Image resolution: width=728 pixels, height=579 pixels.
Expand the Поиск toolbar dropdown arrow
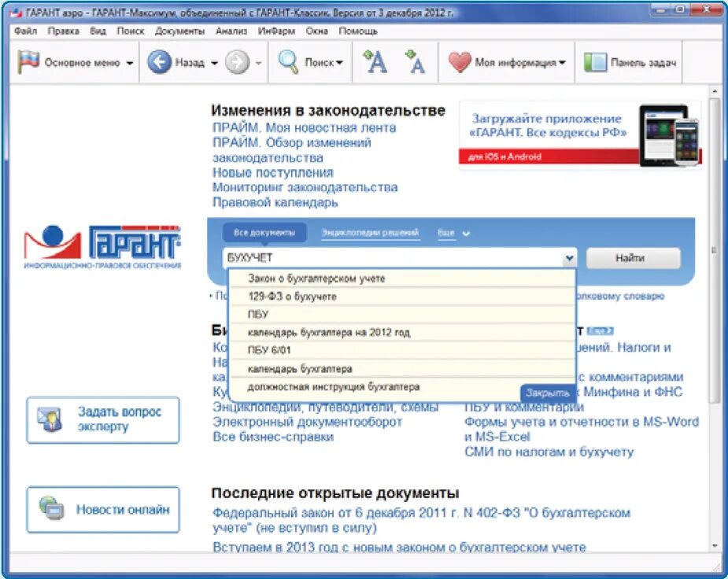coord(339,63)
